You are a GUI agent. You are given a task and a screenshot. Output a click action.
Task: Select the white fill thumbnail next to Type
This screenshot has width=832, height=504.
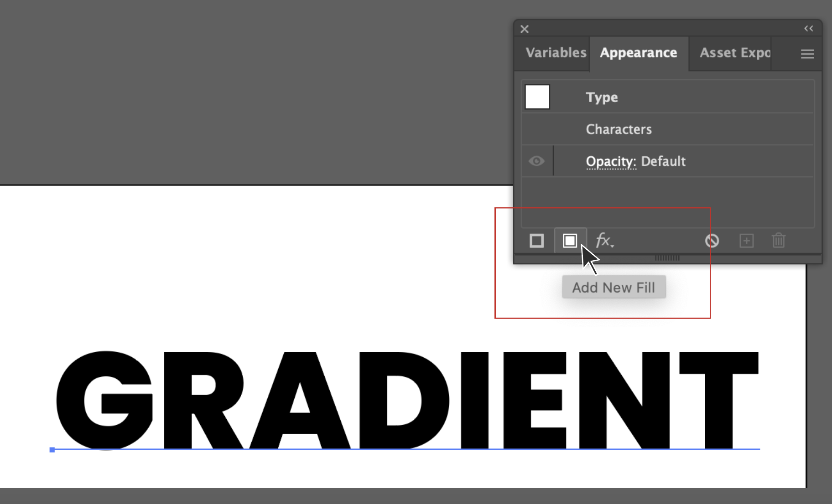(x=537, y=97)
